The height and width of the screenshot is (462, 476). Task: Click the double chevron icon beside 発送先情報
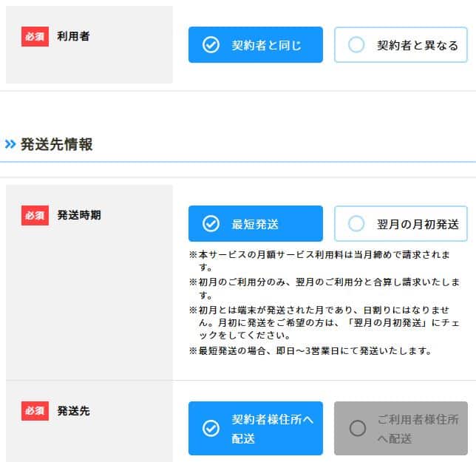click(x=10, y=144)
